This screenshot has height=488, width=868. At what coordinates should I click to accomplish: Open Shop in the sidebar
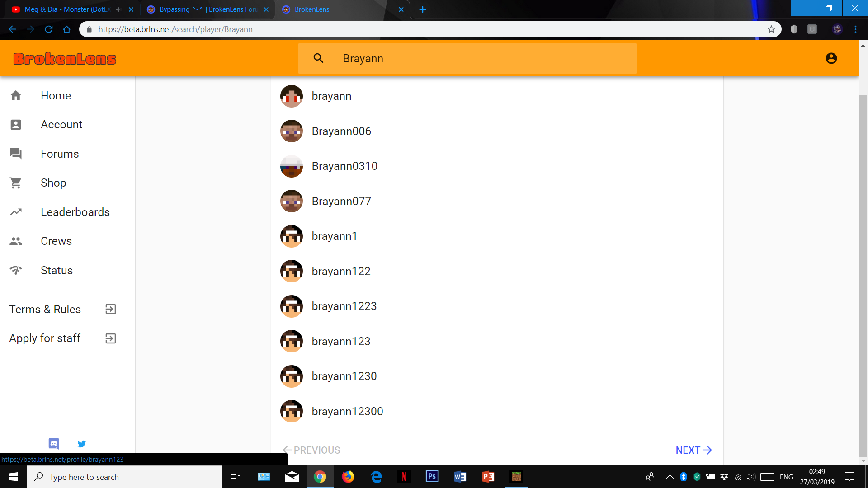point(67,183)
